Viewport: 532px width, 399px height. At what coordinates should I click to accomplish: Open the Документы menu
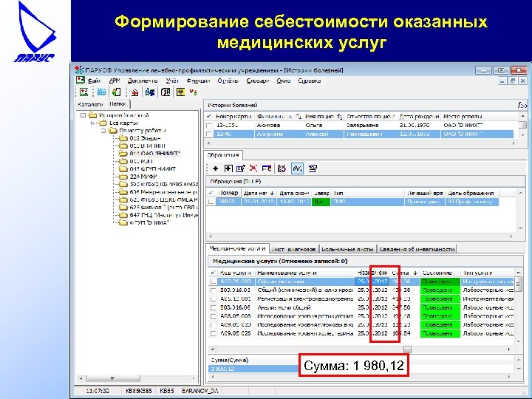point(143,81)
